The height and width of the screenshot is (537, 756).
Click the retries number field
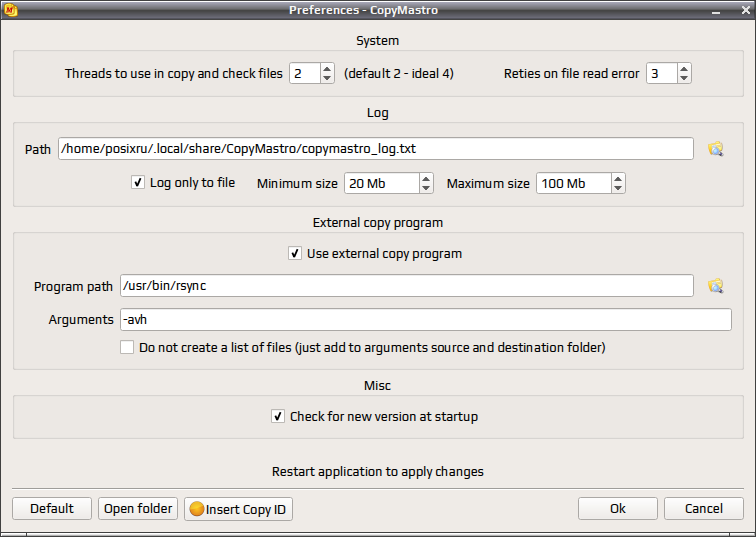click(662, 73)
